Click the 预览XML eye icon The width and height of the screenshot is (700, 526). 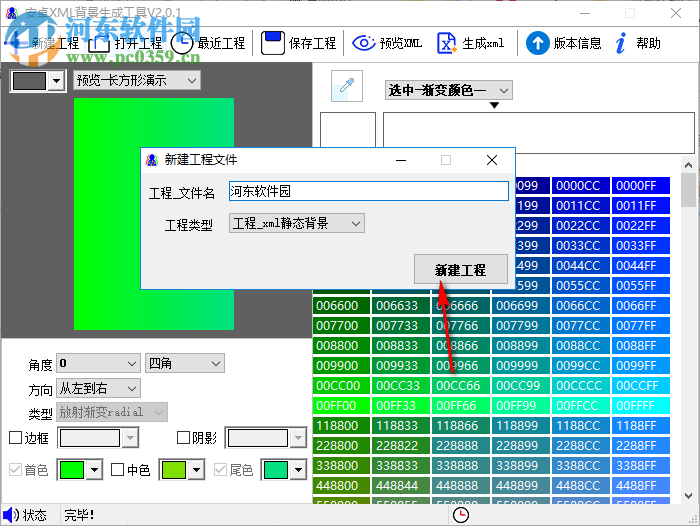364,43
